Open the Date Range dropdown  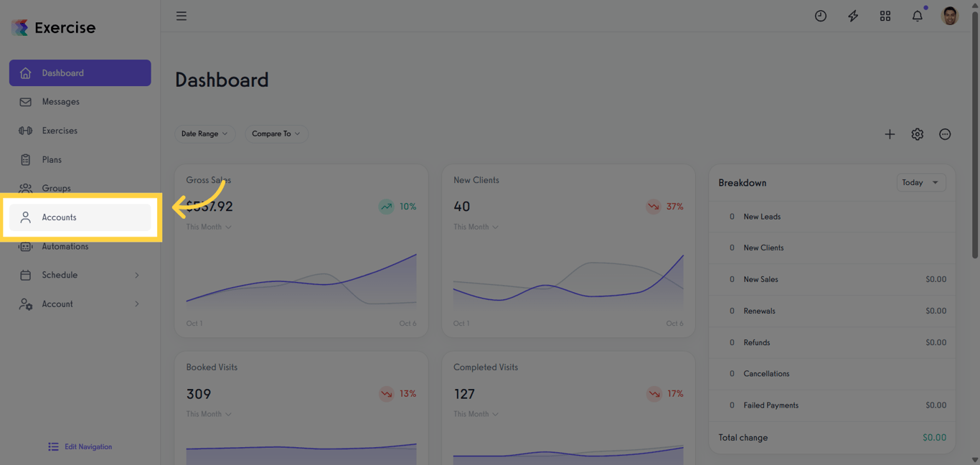pos(204,133)
